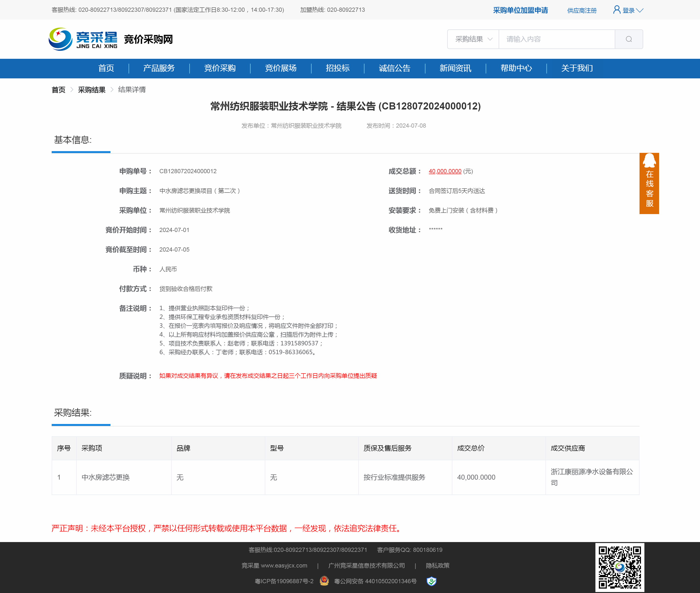This screenshot has width=700, height=593.
Task: Click the QR code image in footer
Action: point(619,567)
